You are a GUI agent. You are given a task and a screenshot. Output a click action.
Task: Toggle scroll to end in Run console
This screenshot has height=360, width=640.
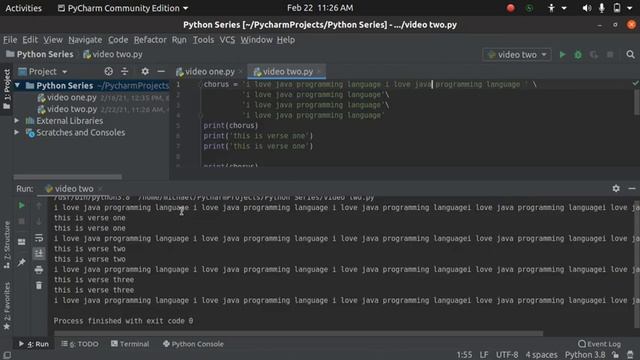point(39,253)
